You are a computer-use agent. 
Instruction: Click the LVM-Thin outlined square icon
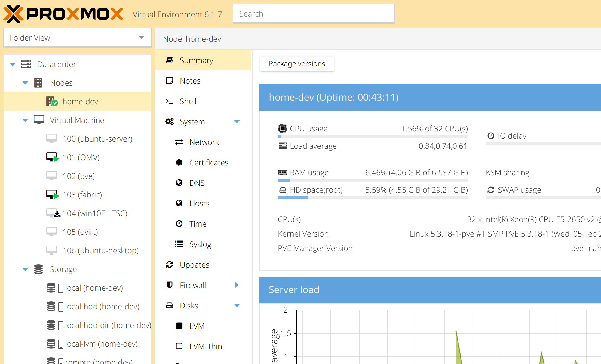tap(179, 346)
